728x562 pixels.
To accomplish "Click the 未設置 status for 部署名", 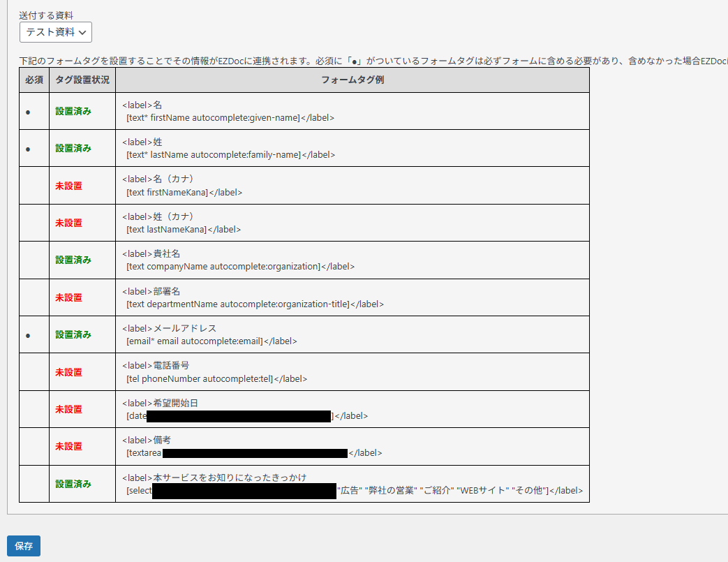I will tap(73, 297).
